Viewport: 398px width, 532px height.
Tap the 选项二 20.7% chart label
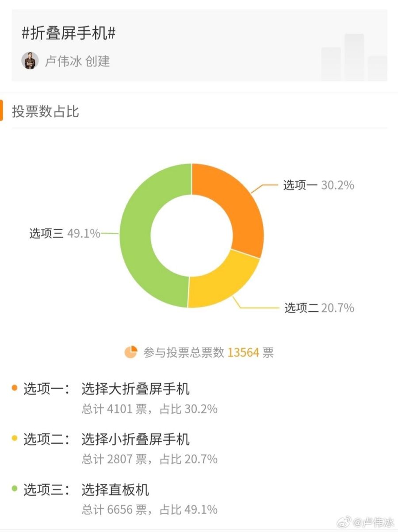click(x=319, y=308)
